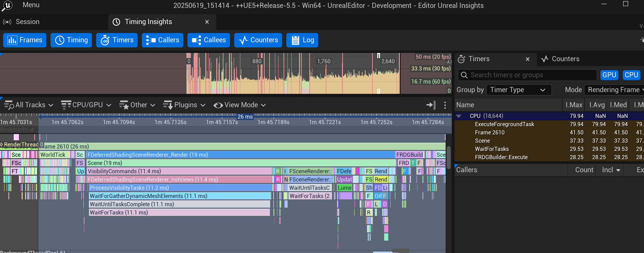The width and height of the screenshot is (644, 253).
Task: Select the WaitForTasks timer row
Action: click(x=549, y=149)
